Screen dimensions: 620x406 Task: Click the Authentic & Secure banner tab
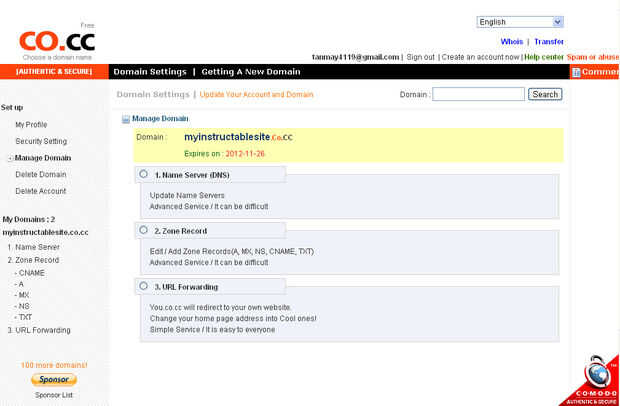point(54,72)
